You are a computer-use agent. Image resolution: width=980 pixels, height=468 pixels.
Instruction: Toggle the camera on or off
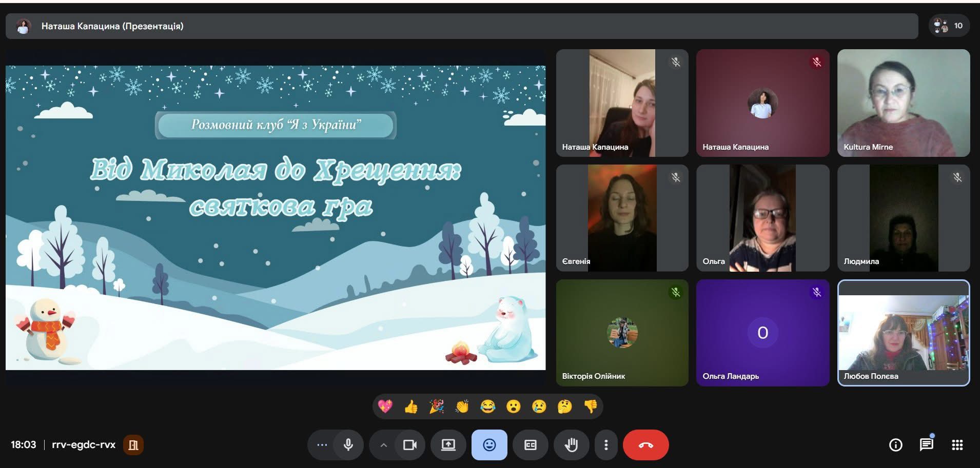[x=409, y=445]
